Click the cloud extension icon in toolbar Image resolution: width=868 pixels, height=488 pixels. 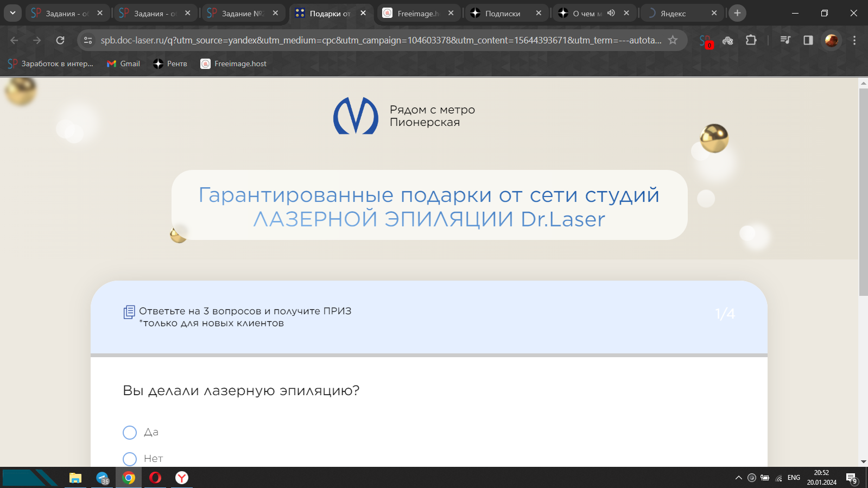tap(728, 40)
